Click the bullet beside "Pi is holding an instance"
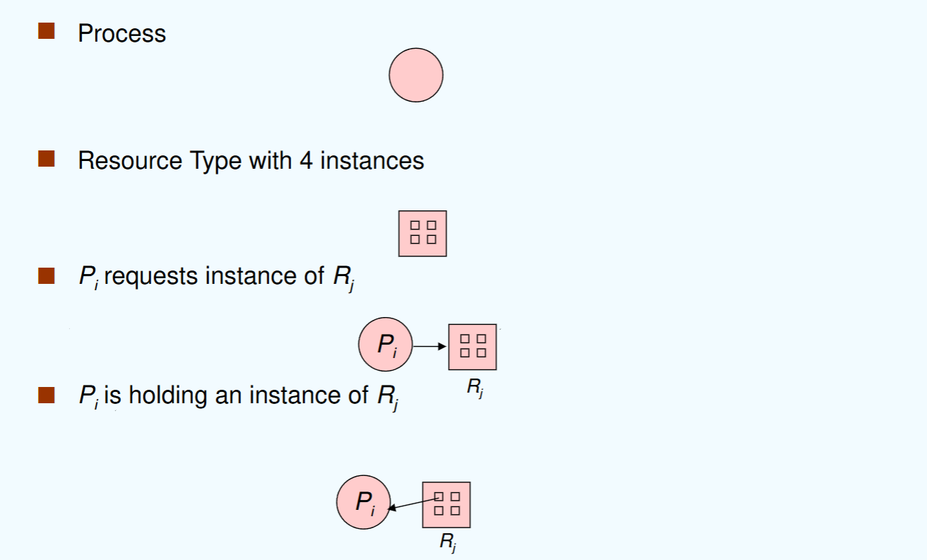 (47, 395)
